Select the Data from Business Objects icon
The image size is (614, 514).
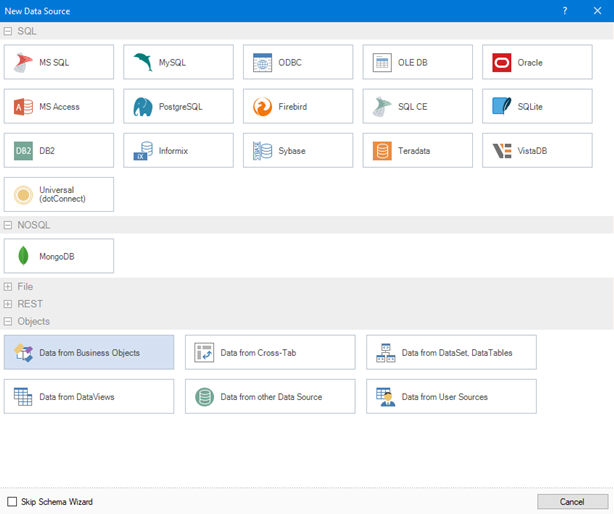point(23,352)
